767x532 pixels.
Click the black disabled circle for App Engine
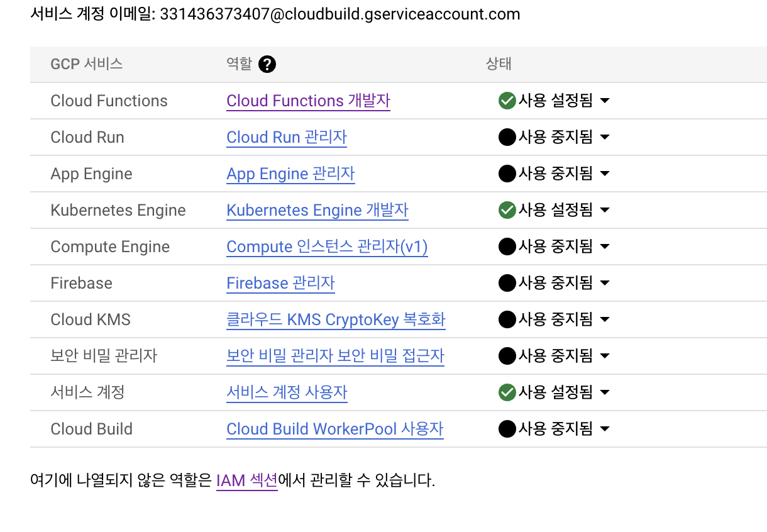(507, 174)
